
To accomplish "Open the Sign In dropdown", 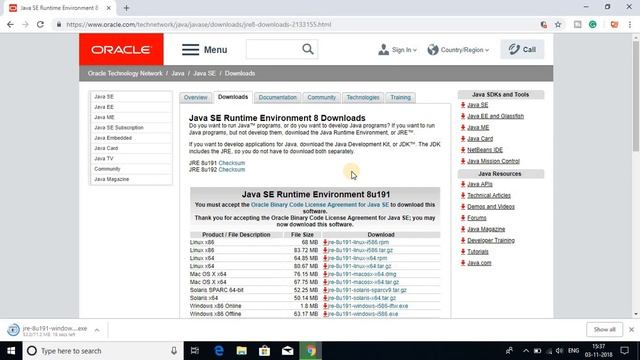I will point(398,50).
